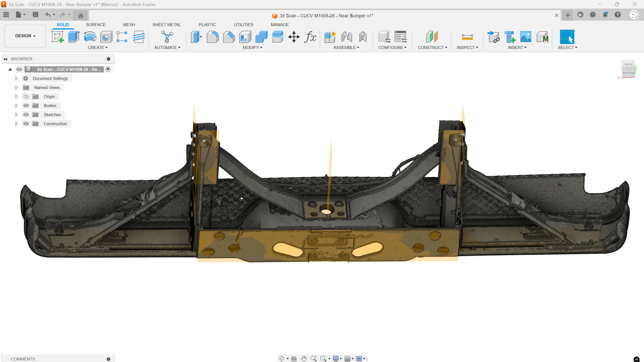Image resolution: width=644 pixels, height=362 pixels.
Task: Open Change Parameters fx tool
Action: 310,37
